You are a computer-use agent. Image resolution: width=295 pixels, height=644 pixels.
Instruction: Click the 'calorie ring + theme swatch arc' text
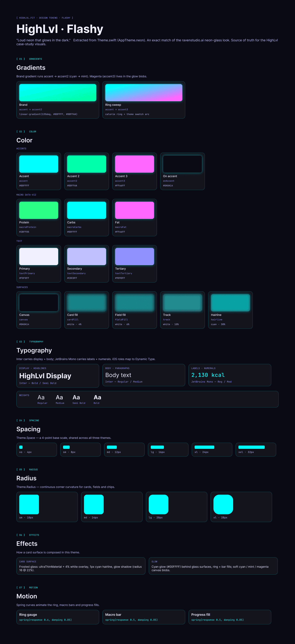(127, 114)
